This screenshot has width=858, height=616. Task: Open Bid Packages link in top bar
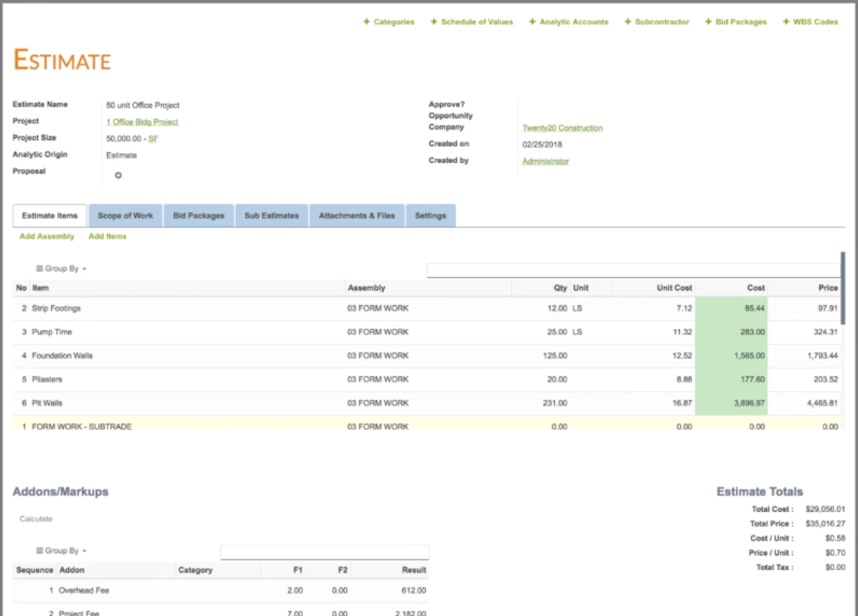[x=742, y=22]
